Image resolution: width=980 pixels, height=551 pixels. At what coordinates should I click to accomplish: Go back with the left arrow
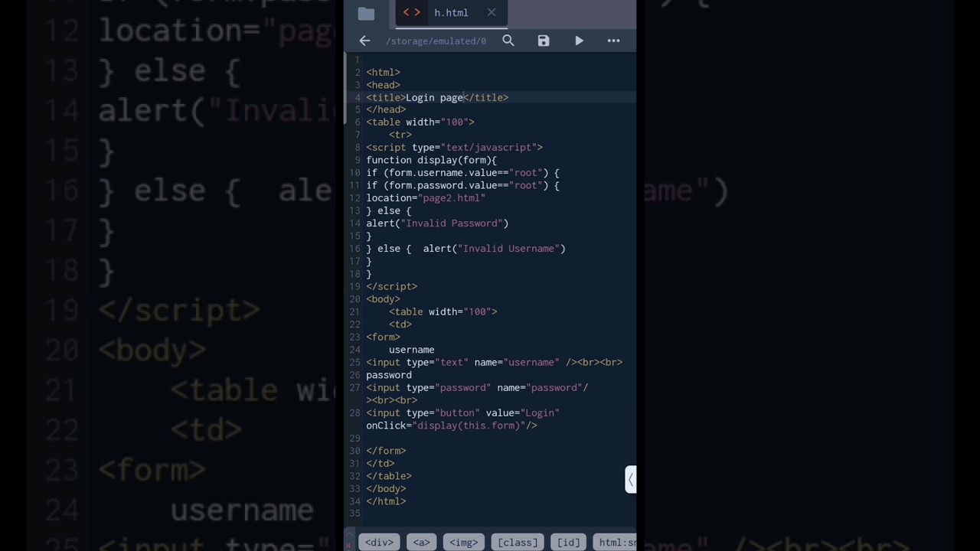364,41
